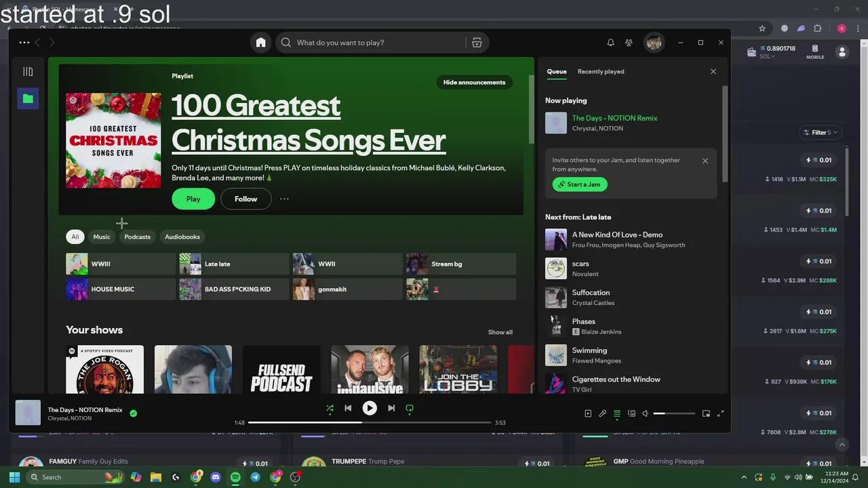The image size is (868, 488).
Task: Open the Lyrics microphone icon
Action: (x=602, y=413)
